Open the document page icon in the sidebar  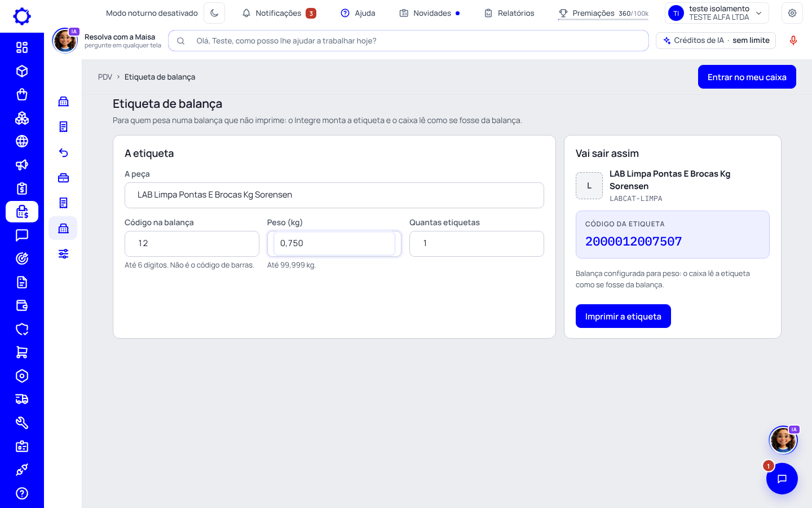[22, 282]
